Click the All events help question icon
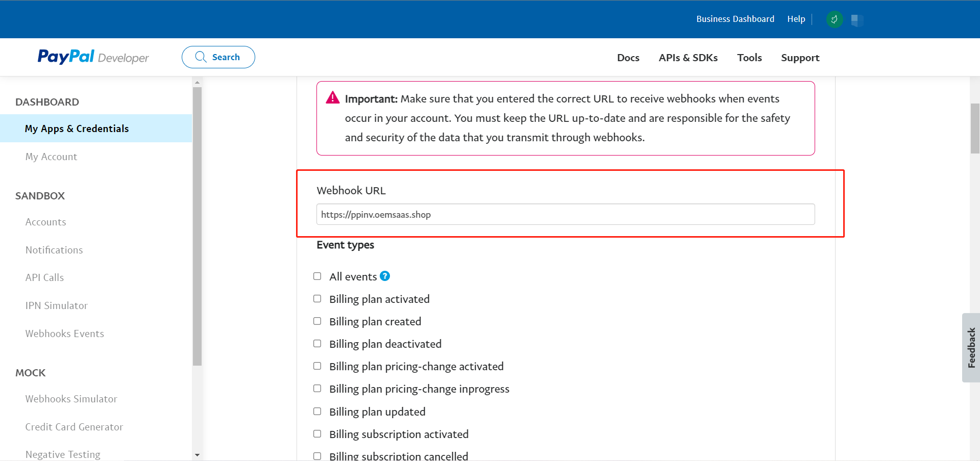980x461 pixels. tap(385, 276)
